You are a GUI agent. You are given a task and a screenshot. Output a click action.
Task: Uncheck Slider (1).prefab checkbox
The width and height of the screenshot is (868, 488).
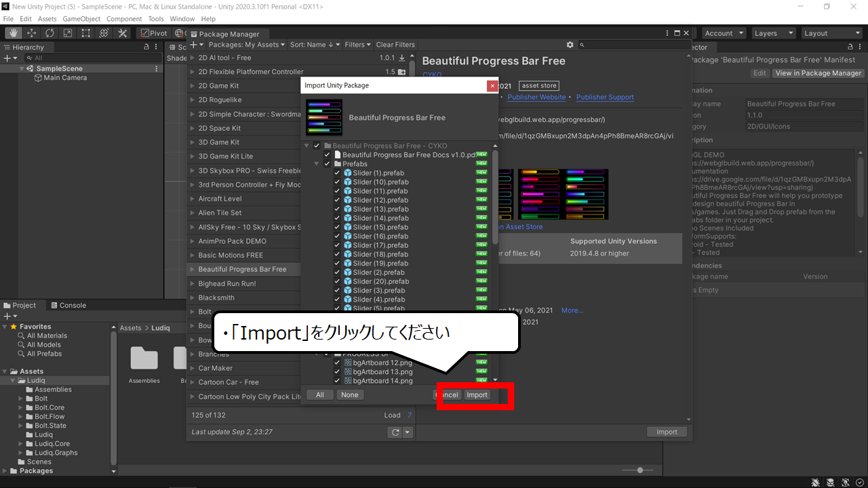(x=337, y=173)
